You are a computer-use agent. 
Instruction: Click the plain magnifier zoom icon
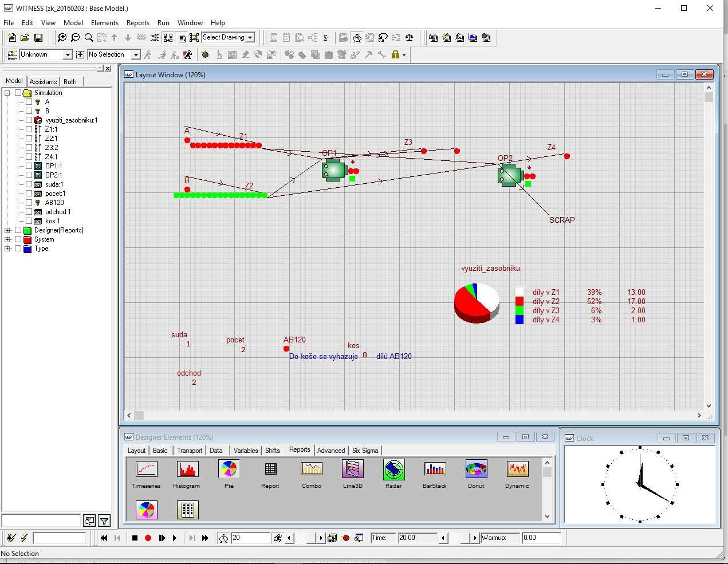[89, 38]
